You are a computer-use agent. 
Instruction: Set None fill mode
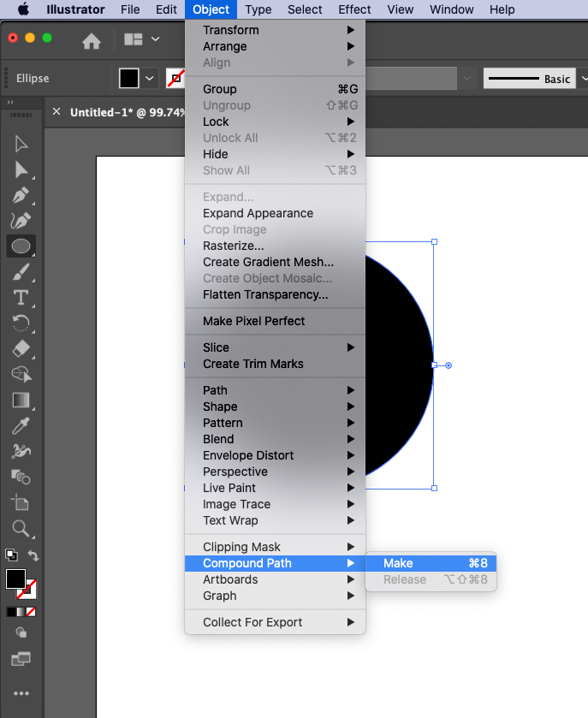[31, 612]
